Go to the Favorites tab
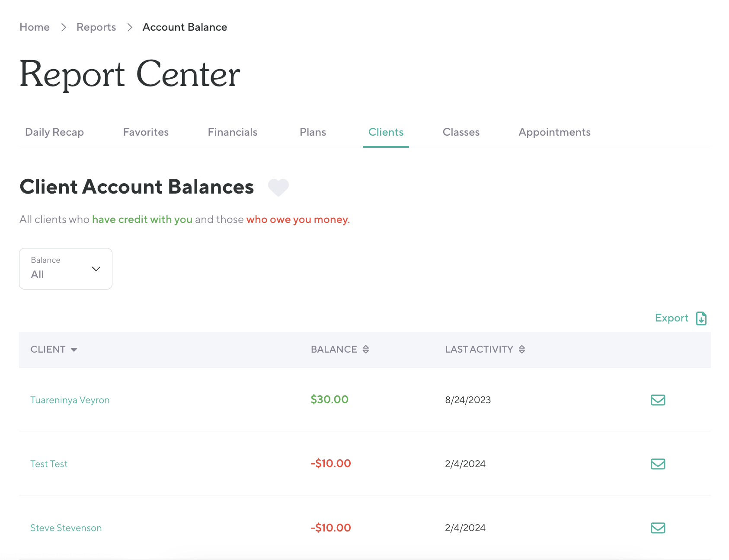 pos(146,132)
